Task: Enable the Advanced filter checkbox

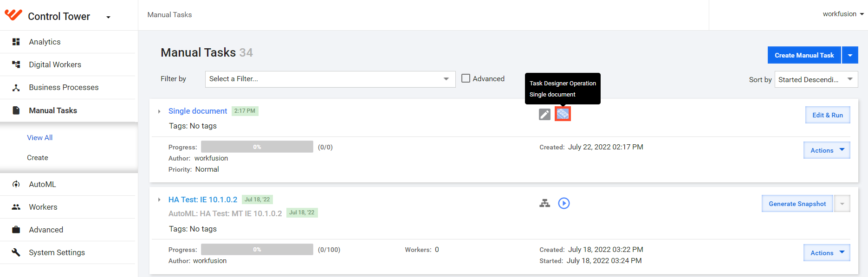Action: (466, 78)
